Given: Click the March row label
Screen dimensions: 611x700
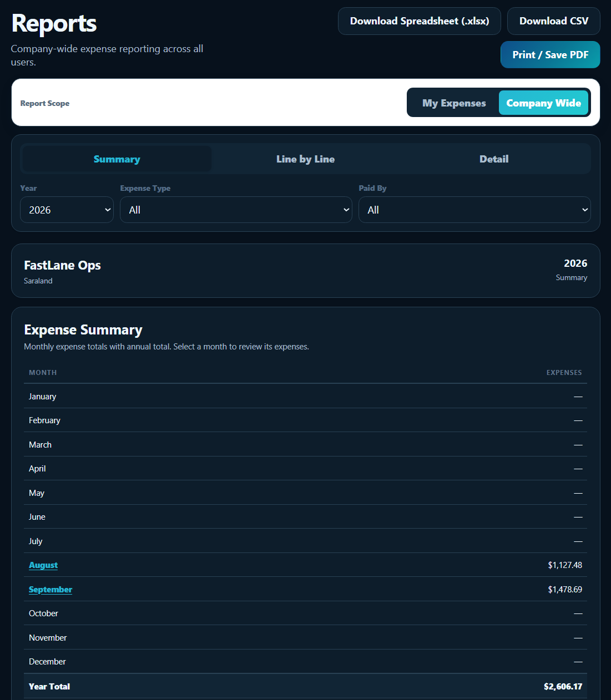Looking at the screenshot, I should coord(40,445).
